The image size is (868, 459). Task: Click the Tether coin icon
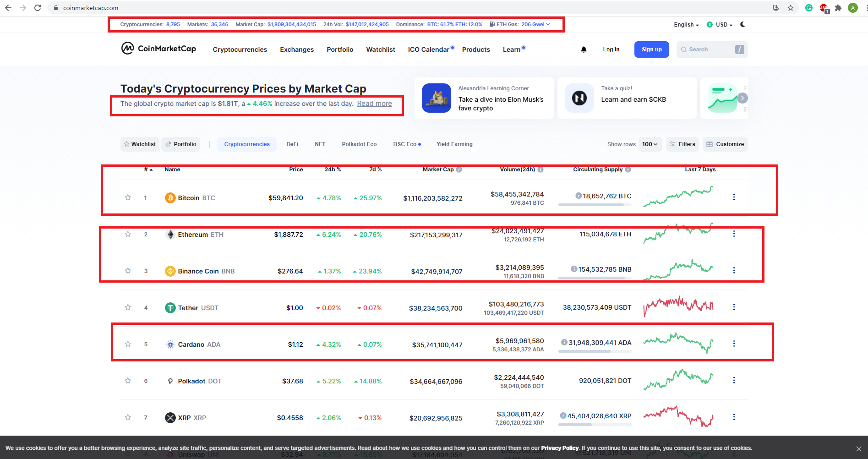170,308
